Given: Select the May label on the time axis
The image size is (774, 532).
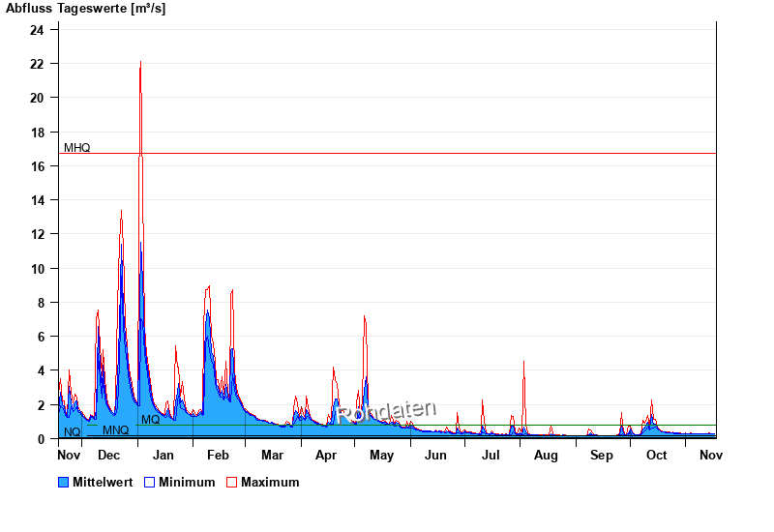Looking at the screenshot, I should pyautogui.click(x=381, y=455).
